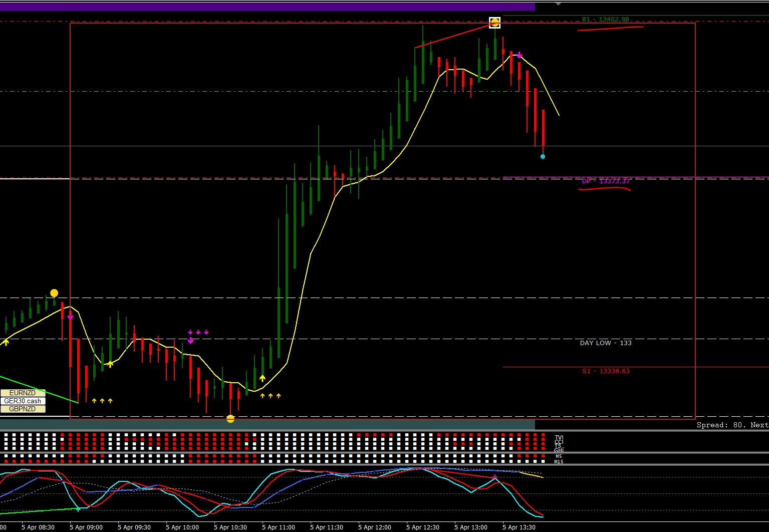The height and width of the screenshot is (532, 769).
Task: Select the 5 Apr 10:00 time label
Action: tap(182, 527)
